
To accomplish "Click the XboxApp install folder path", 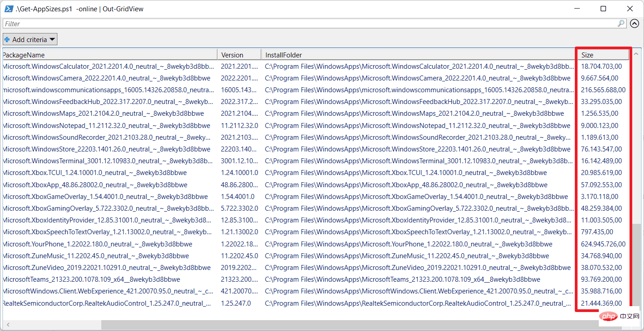I will coord(406,184).
